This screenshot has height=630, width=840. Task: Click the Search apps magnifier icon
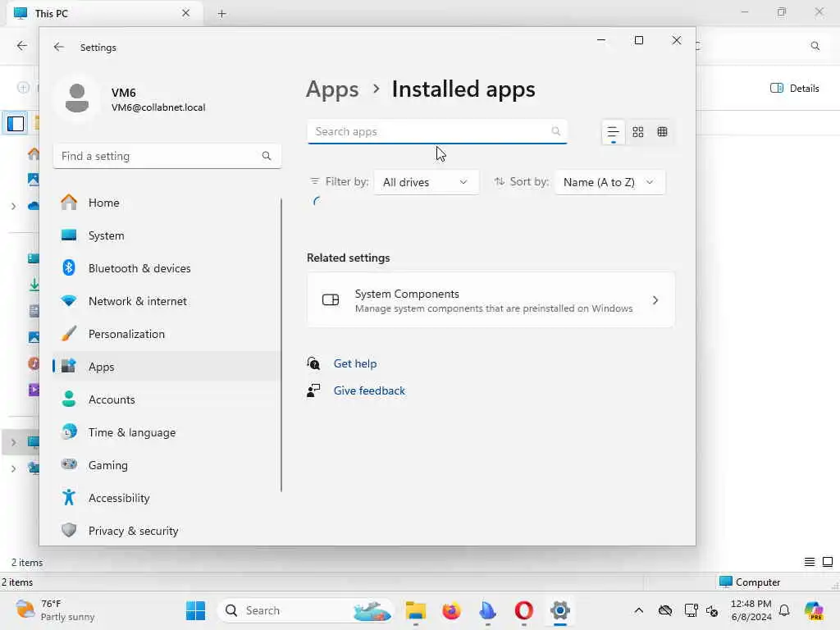[x=555, y=131]
